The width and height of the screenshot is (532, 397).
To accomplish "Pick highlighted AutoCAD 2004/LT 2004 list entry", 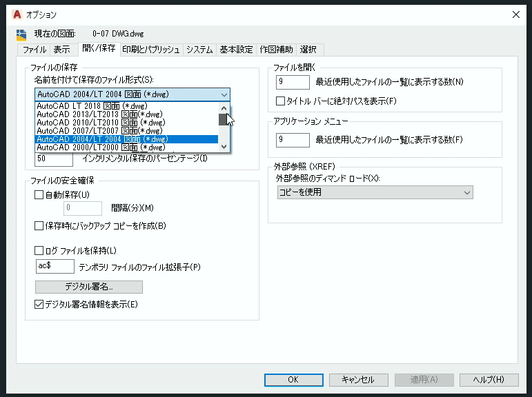I will point(126,139).
